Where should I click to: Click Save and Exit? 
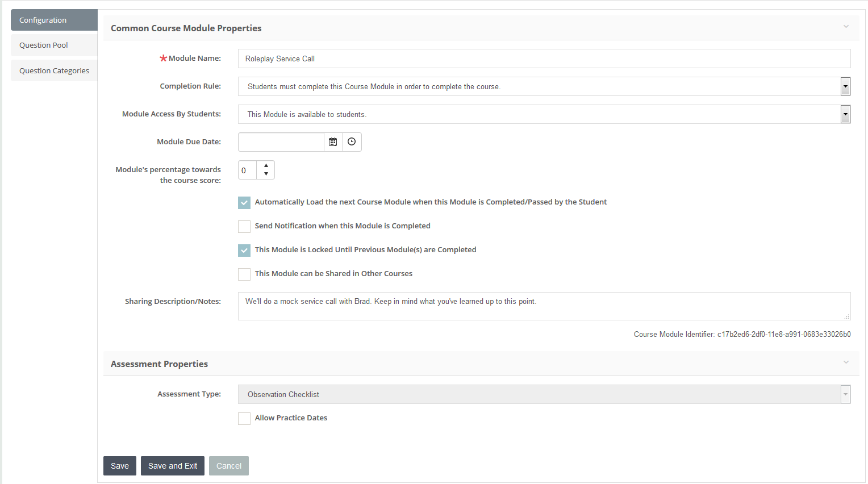[x=172, y=465]
